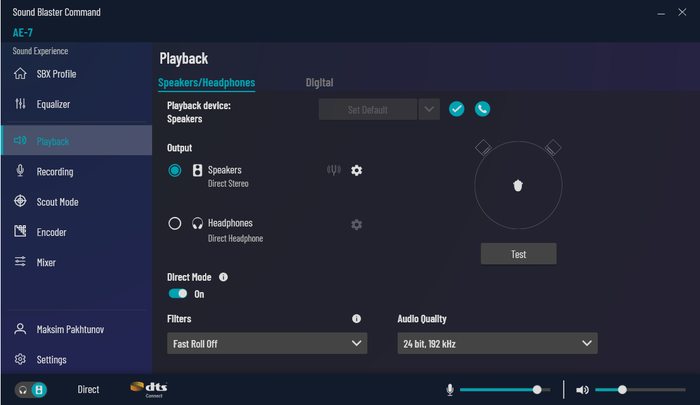700x405 pixels.
Task: Click the Direct Mode info icon
Action: (223, 277)
